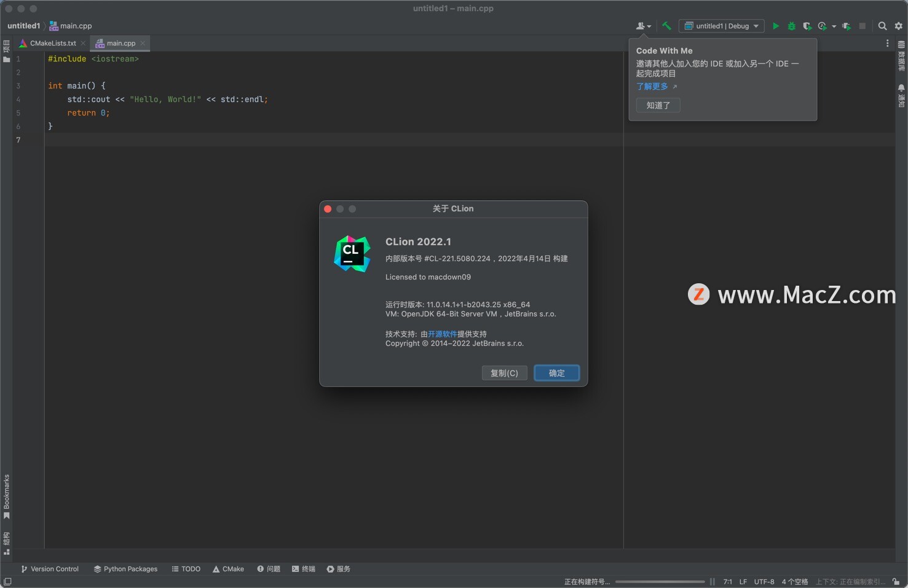908x588 pixels.
Task: Open the 问题 problems tool window
Action: (x=269, y=569)
